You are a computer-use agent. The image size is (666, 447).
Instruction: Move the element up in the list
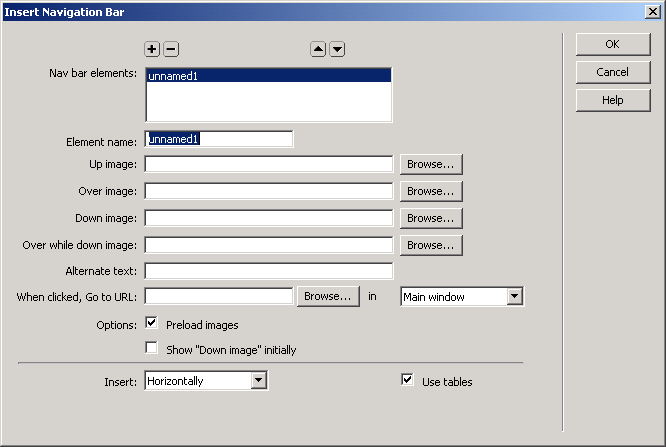pyautogui.click(x=318, y=49)
